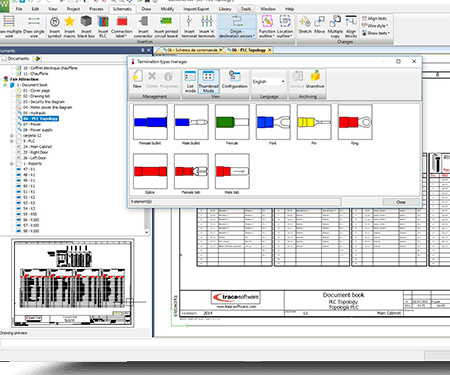This screenshot has width=450, height=375.
Task: Select the red Ring termination
Action: 355,125
